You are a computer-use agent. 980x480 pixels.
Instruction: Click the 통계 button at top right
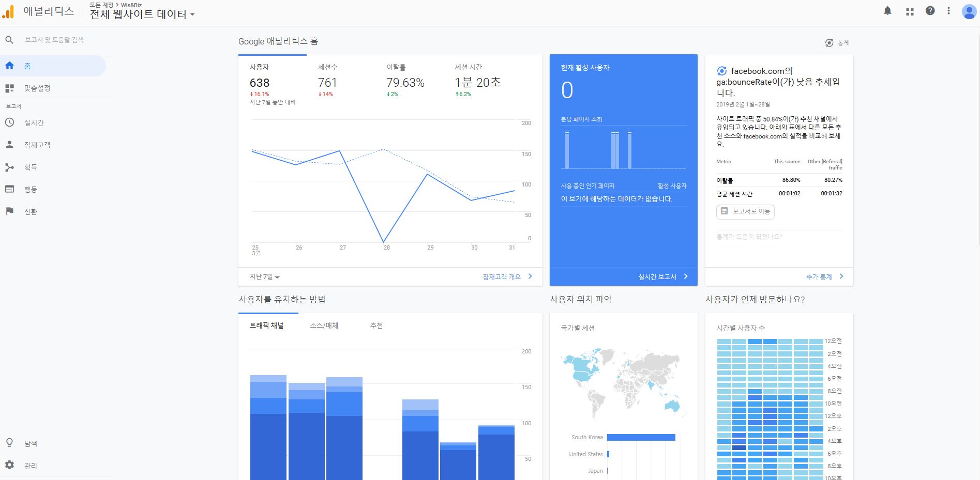pos(837,43)
